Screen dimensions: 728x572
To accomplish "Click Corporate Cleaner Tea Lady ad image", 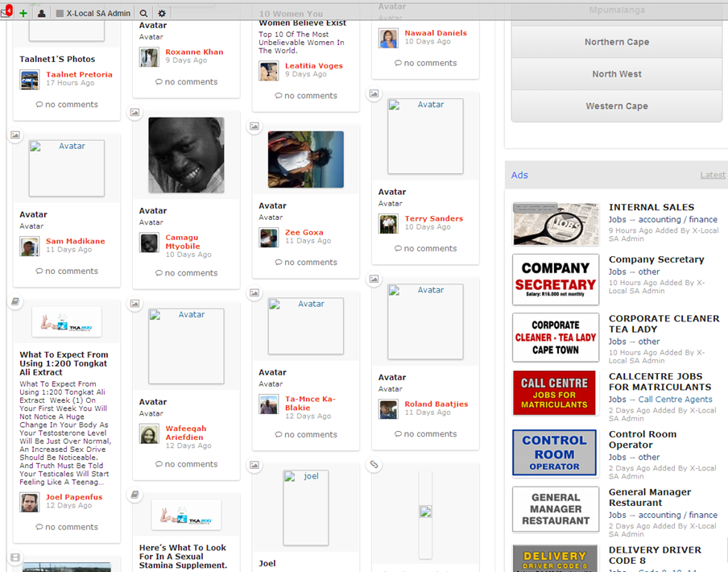I will click(x=556, y=338).
